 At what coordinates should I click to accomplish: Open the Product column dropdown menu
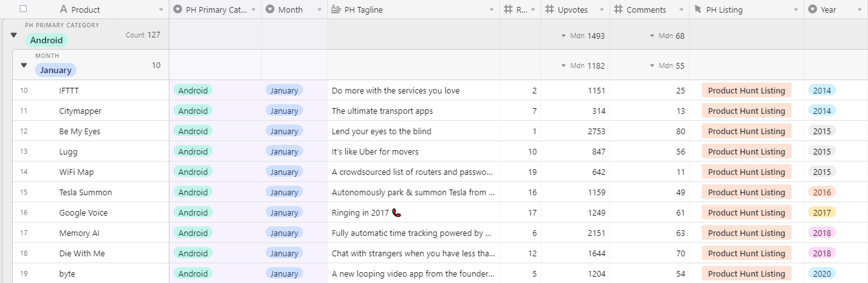(x=161, y=10)
